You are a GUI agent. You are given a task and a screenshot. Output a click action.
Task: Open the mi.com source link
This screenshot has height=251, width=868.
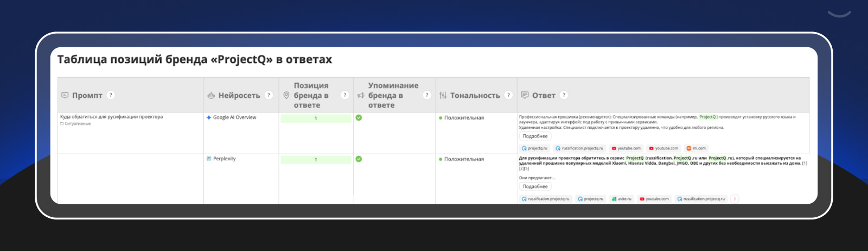[x=696, y=148]
